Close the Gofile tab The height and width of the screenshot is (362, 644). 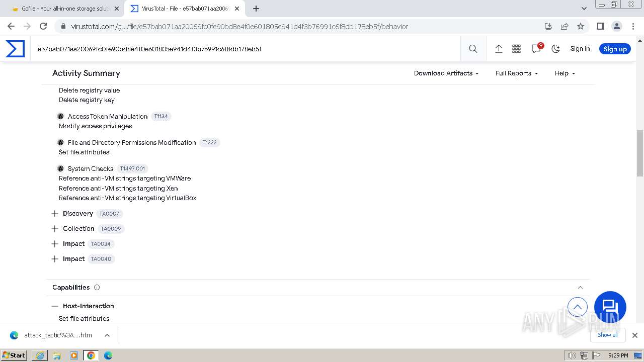[x=117, y=9]
